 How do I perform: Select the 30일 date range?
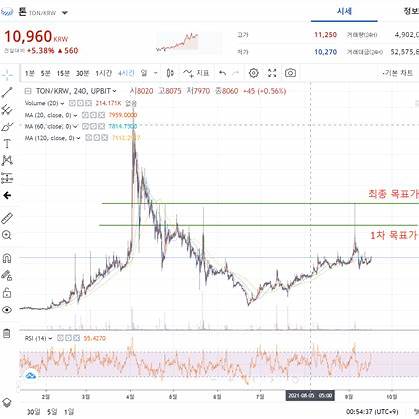33,412
